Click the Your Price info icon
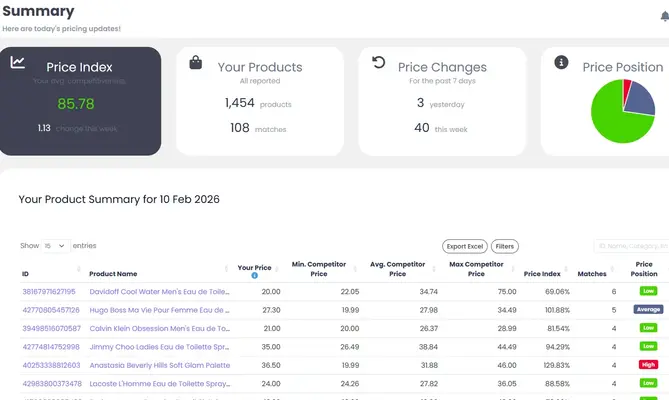 (254, 275)
